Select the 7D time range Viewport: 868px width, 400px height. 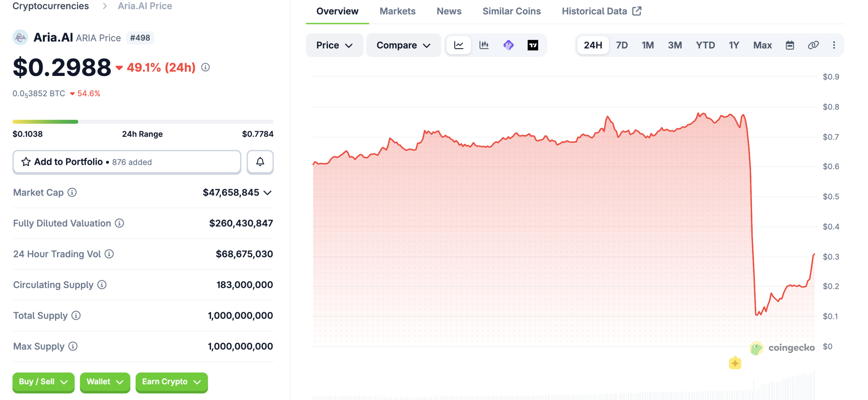point(622,45)
